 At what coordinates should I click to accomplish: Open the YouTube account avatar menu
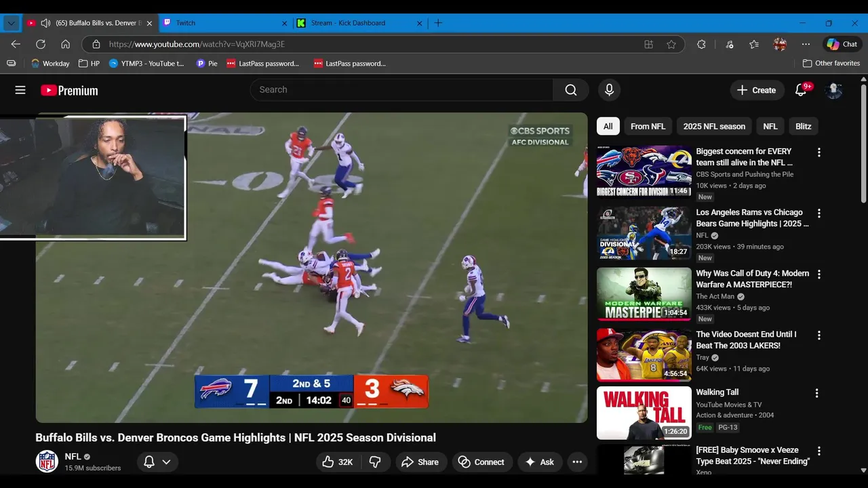[x=833, y=90]
